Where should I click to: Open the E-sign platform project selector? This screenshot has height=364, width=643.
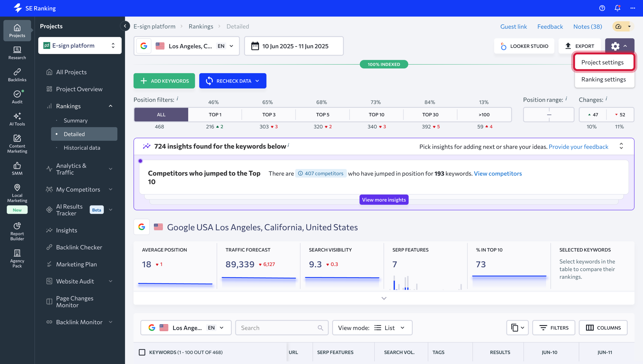(80, 46)
